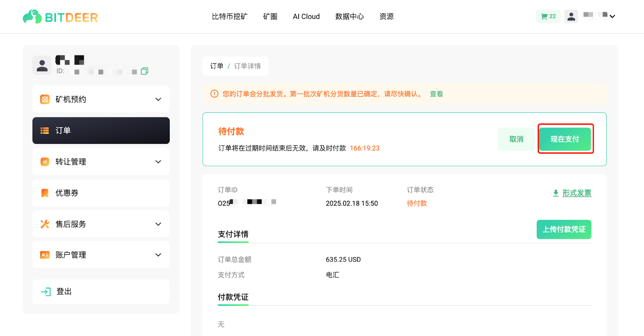Click the 待付款 heading

coord(231,131)
